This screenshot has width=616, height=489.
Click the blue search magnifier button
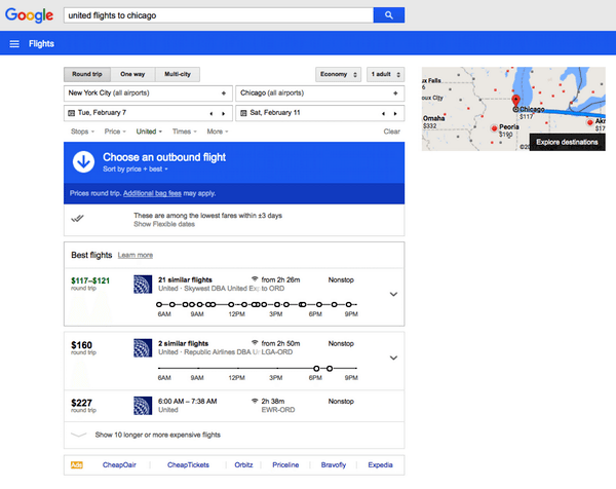(x=388, y=15)
